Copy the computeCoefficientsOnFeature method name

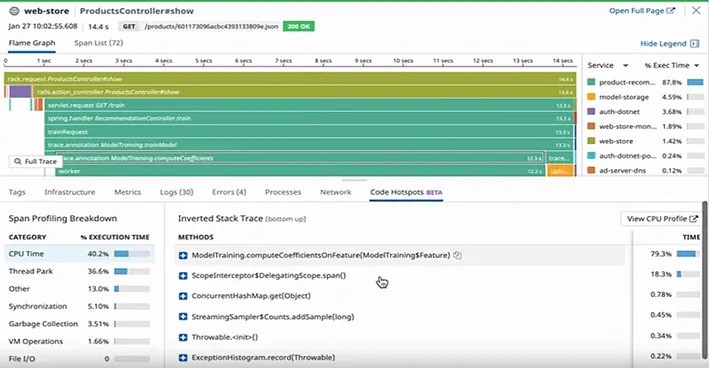[458, 255]
